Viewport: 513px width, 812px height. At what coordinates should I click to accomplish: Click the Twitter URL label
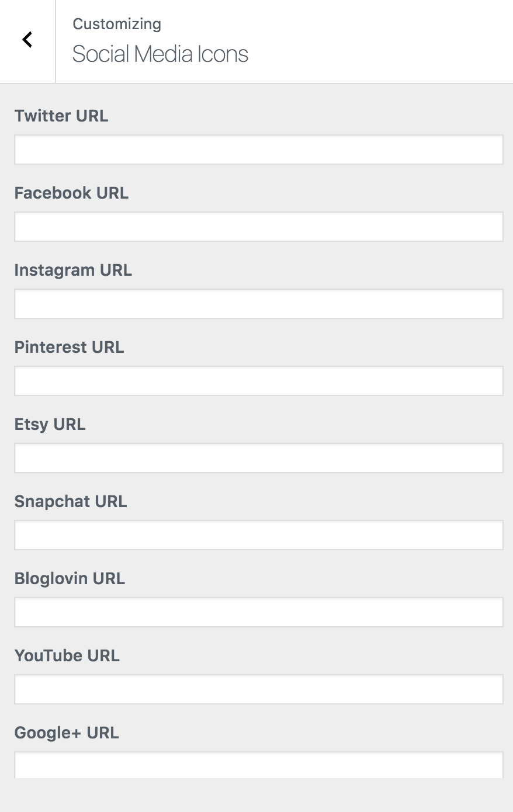[x=61, y=116]
